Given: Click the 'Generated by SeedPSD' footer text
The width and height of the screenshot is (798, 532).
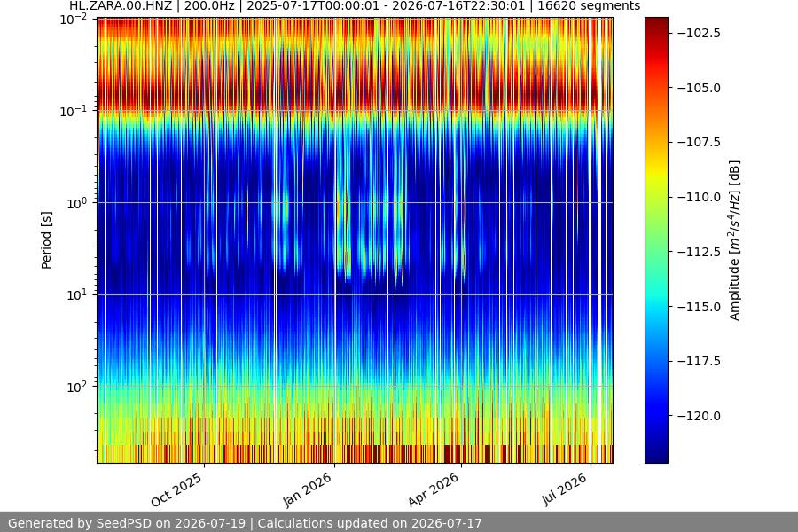Looking at the screenshot, I should (x=245, y=523).
